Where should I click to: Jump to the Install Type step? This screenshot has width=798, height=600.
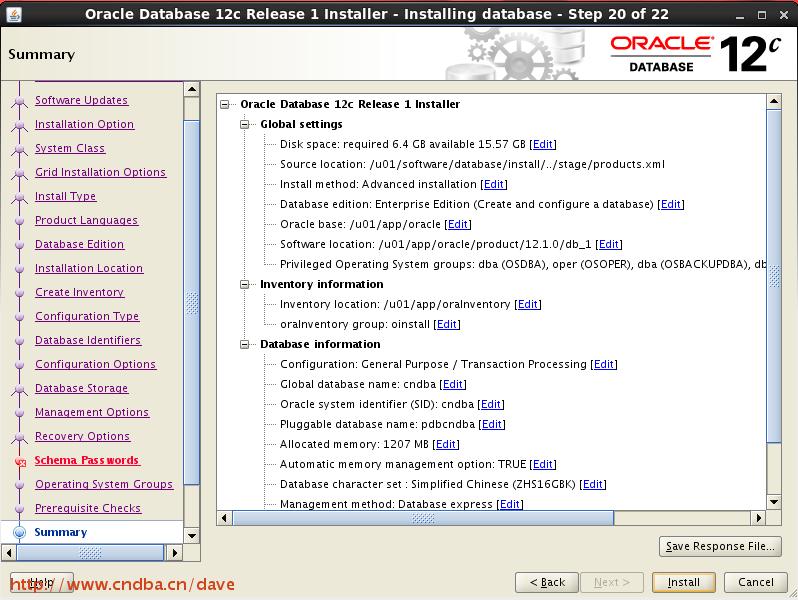pos(65,196)
